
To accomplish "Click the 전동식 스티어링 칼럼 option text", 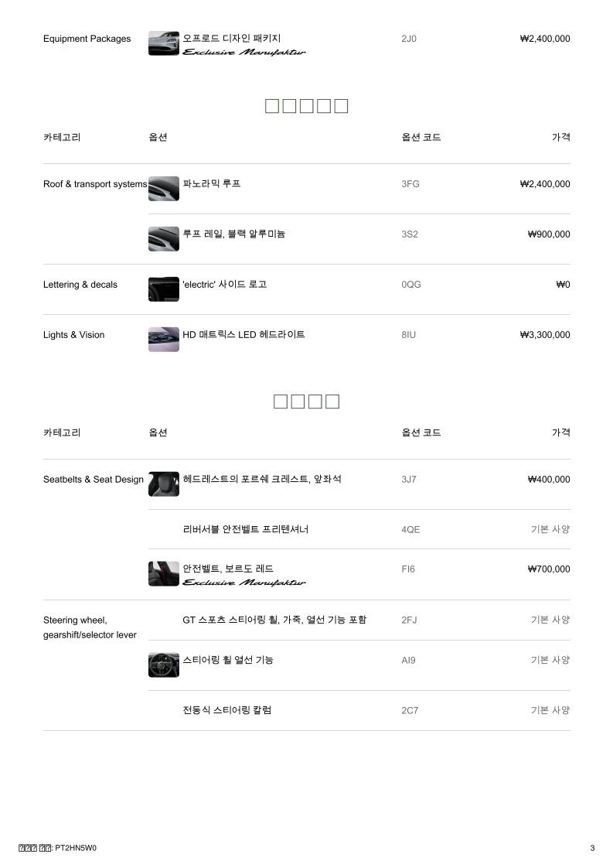I will [226, 710].
